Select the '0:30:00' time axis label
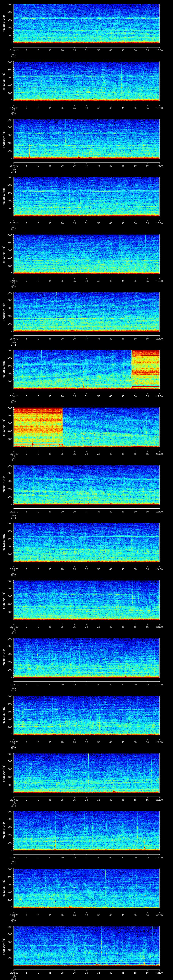 pyautogui.click(x=14, y=972)
